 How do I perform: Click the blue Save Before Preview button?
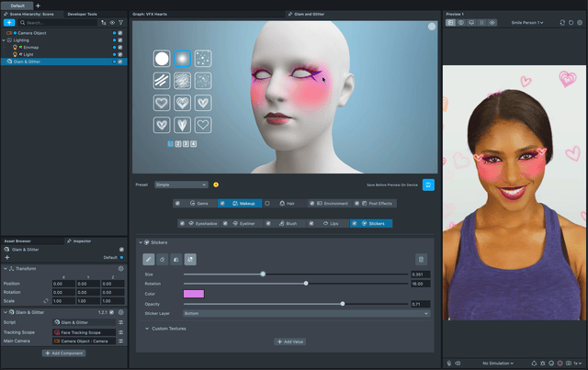pos(428,185)
